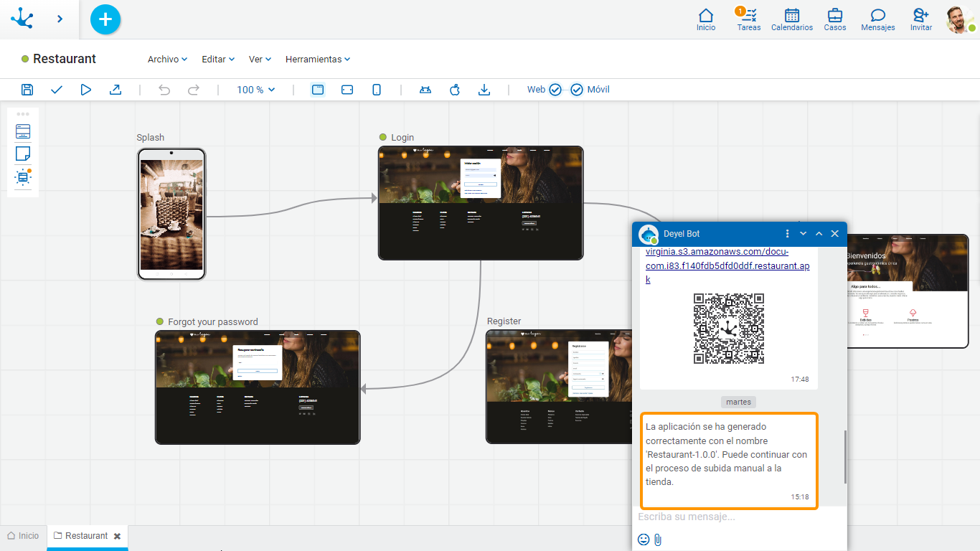
Task: Open the Herramientas menu
Action: point(318,60)
